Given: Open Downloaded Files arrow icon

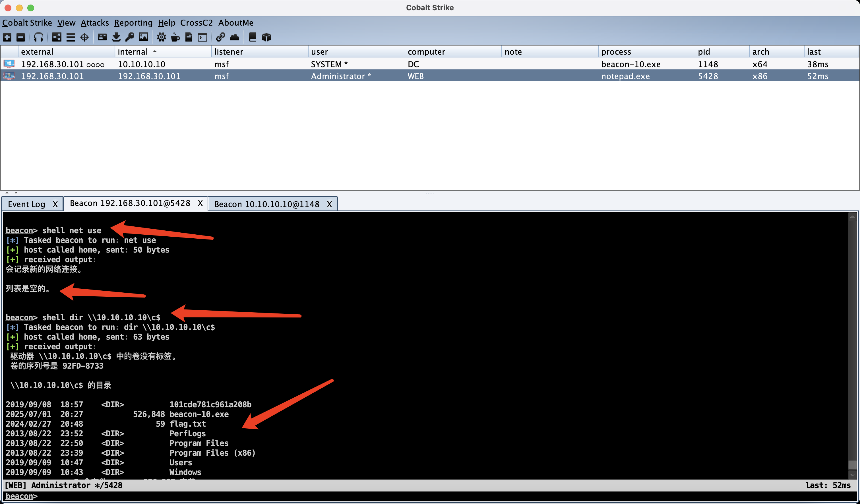Looking at the screenshot, I should [x=116, y=37].
